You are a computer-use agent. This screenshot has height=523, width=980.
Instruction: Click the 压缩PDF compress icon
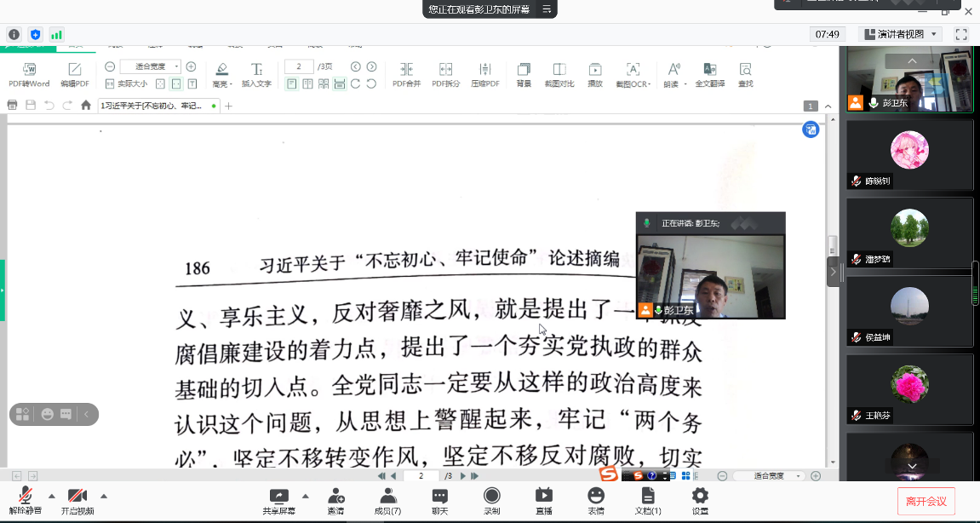pyautogui.click(x=485, y=71)
